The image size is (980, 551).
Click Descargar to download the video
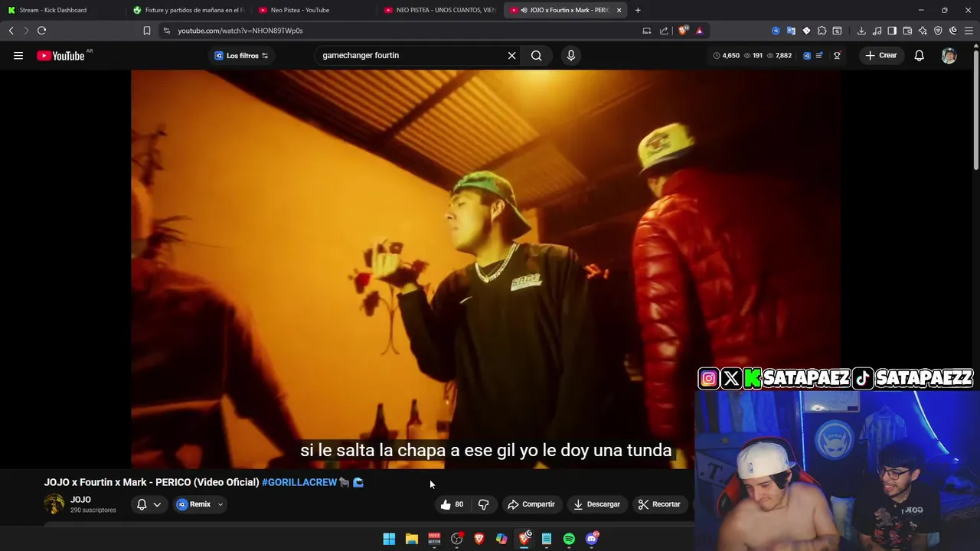point(596,504)
